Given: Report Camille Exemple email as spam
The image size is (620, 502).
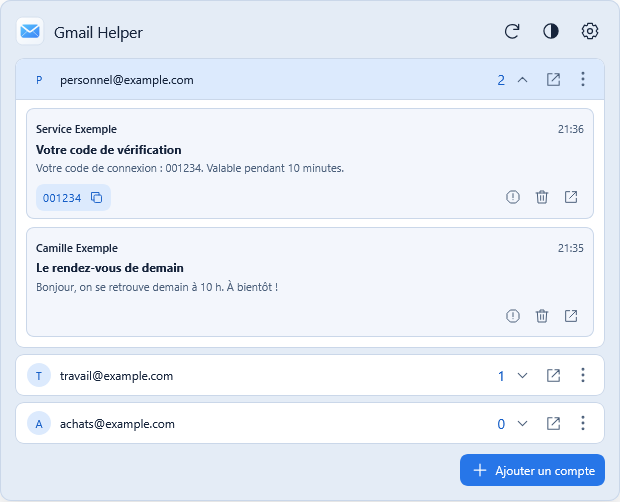Looking at the screenshot, I should [513, 316].
